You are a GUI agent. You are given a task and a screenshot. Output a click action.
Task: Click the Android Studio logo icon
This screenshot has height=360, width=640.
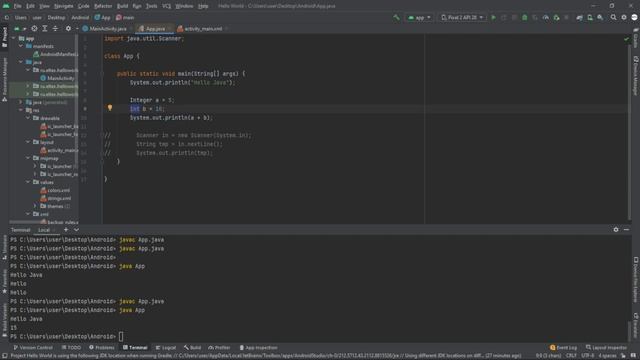click(x=6, y=6)
